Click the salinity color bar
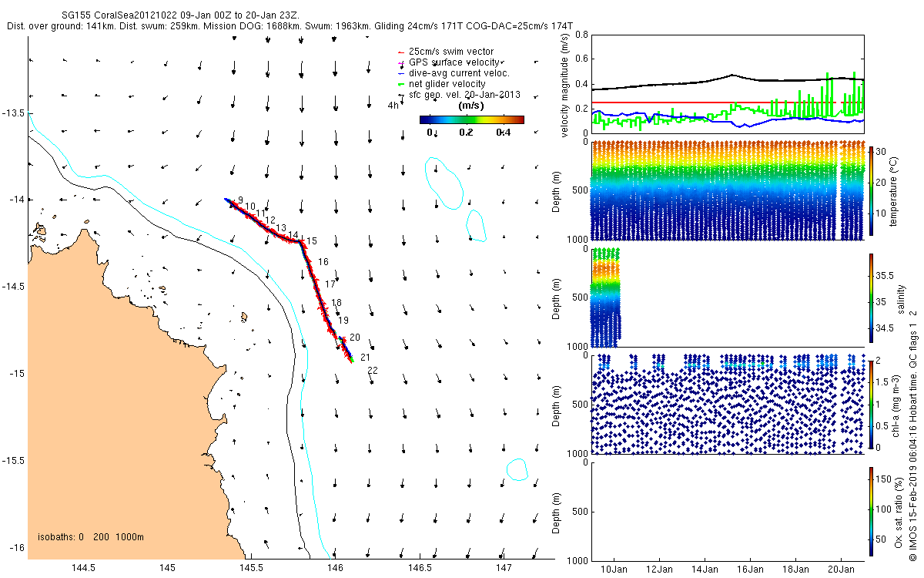Viewport: 924px width, 578px height. tap(871, 299)
